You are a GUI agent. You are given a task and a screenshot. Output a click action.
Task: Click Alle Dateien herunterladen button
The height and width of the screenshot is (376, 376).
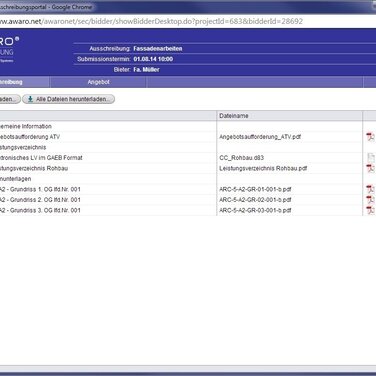69,99
